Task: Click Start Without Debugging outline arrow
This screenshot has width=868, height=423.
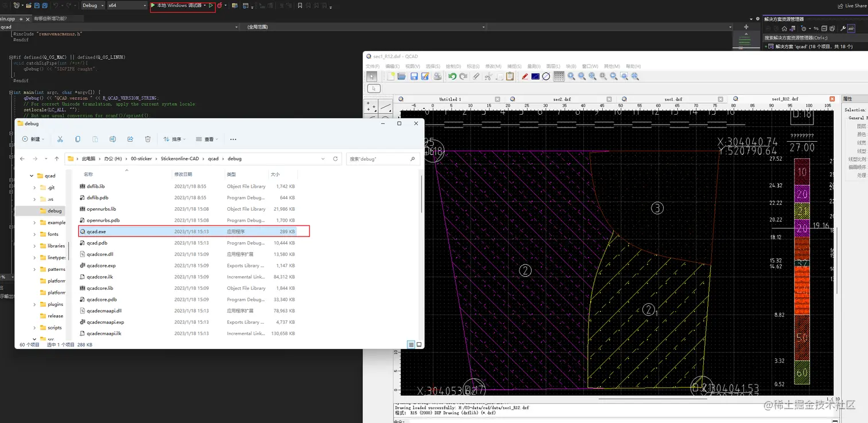Action: click(211, 5)
